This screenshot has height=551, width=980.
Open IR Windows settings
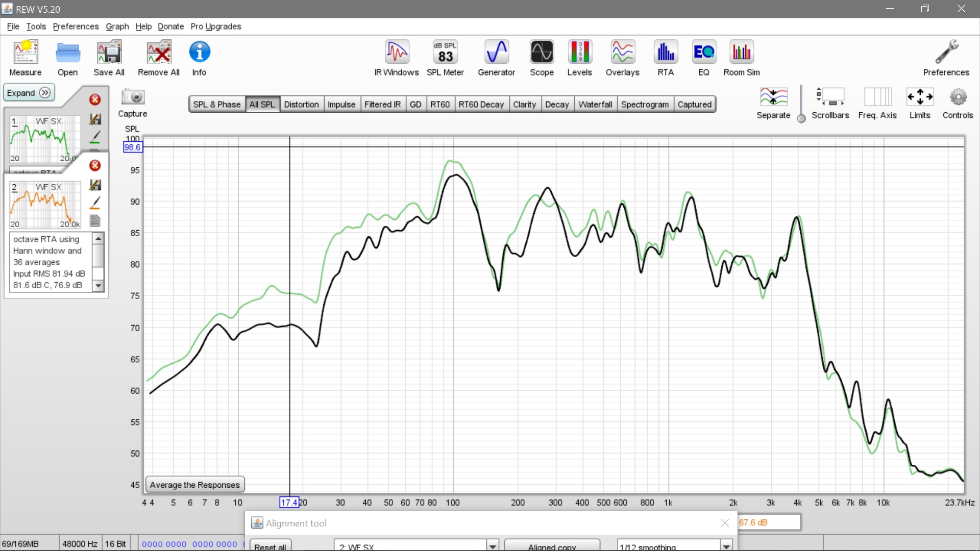click(397, 58)
